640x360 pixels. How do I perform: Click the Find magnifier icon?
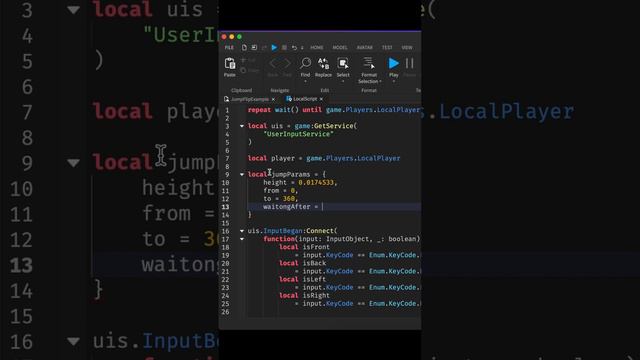[x=305, y=64]
